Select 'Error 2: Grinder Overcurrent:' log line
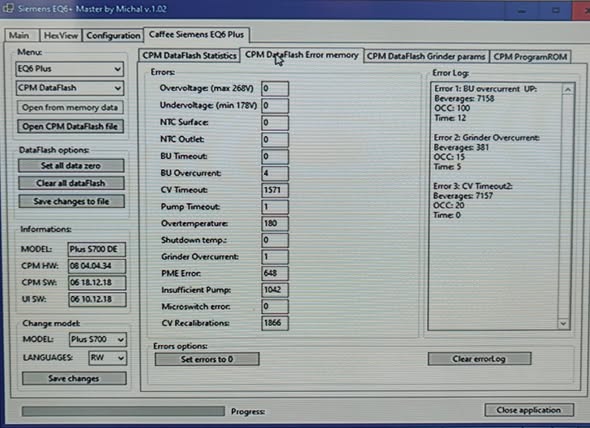This screenshot has height=428, width=590. point(487,138)
